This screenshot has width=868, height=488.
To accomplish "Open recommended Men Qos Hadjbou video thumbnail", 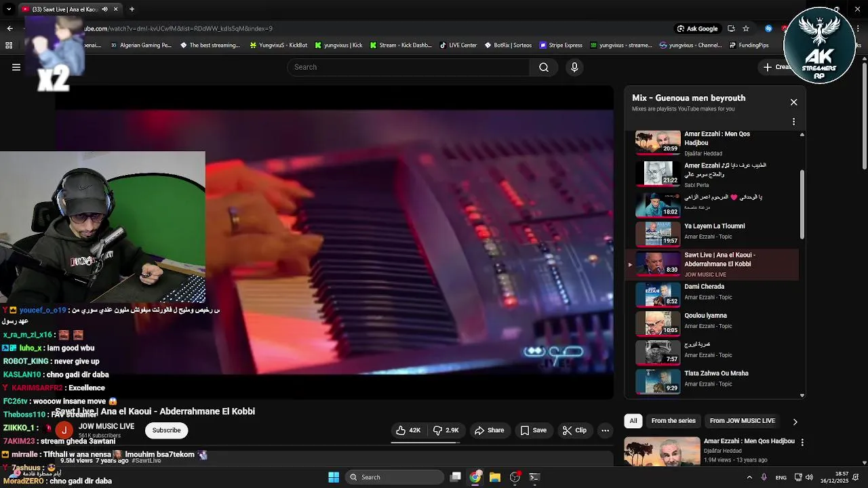I will coord(662,451).
